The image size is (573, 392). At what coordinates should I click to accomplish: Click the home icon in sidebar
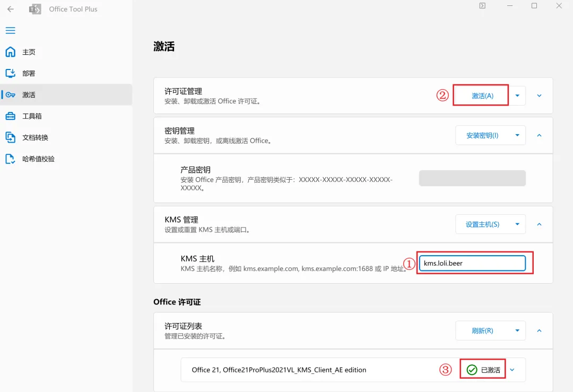coord(11,52)
